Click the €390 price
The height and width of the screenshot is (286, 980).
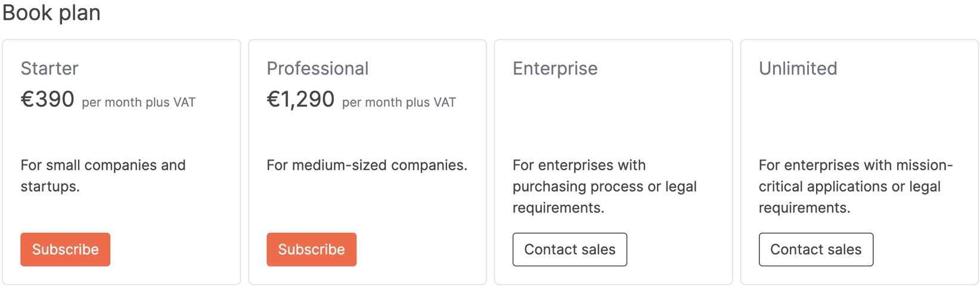48,99
